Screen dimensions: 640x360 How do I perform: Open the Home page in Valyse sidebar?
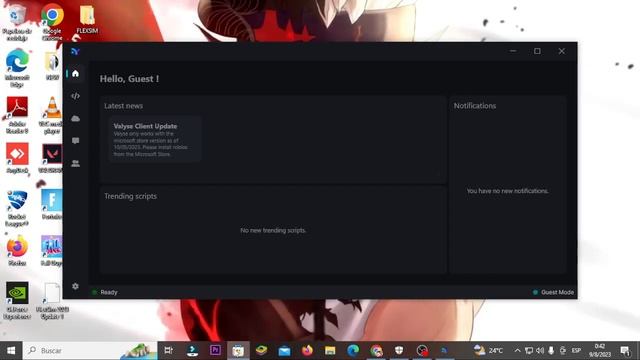[76, 73]
